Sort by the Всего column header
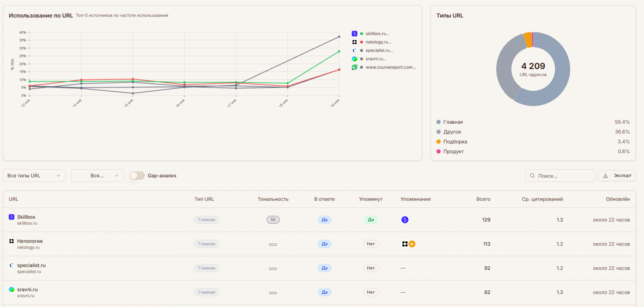 (483, 199)
